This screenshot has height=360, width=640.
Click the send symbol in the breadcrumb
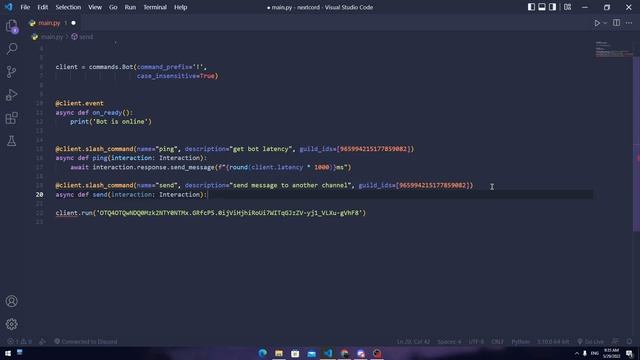pyautogui.click(x=86, y=37)
